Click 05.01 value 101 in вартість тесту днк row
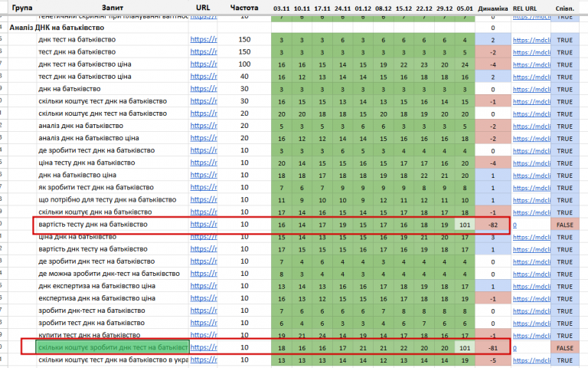588x368 pixels. 465,225
